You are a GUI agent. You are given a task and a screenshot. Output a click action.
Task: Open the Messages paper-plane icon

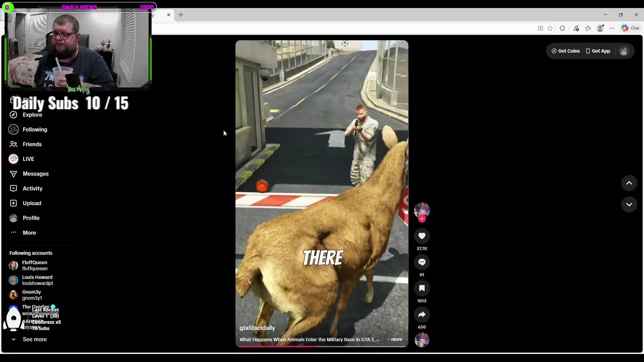pyautogui.click(x=14, y=173)
